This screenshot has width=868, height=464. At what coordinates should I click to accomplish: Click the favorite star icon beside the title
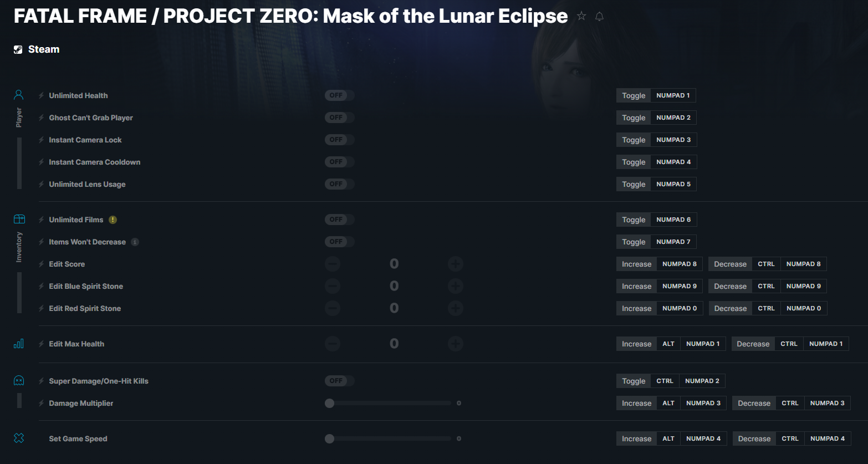pyautogui.click(x=581, y=16)
